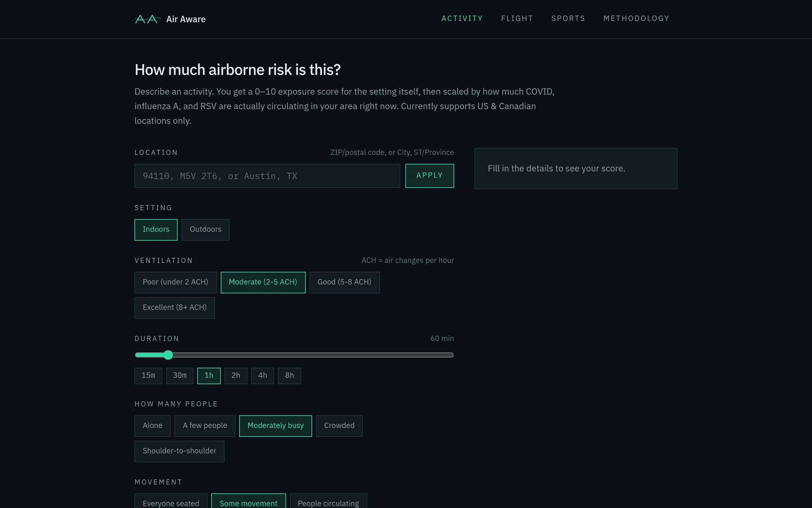812x508 pixels.
Task: Set duration to 30m preset
Action: point(180,376)
